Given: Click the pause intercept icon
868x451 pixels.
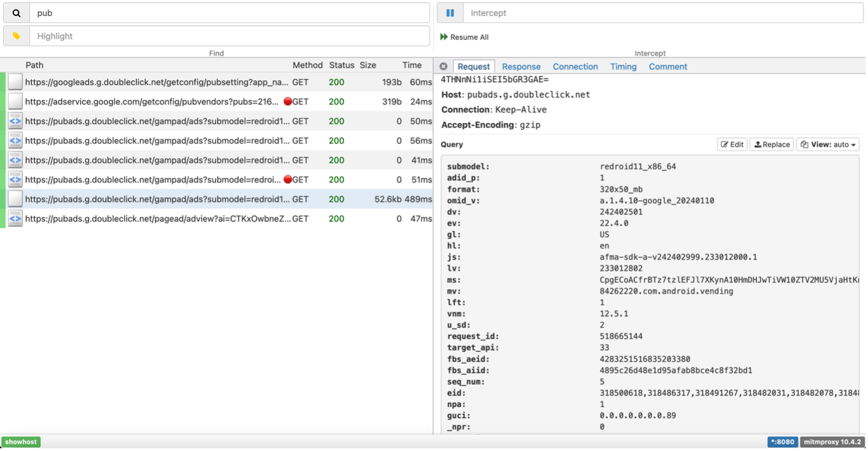Looking at the screenshot, I should (x=450, y=13).
